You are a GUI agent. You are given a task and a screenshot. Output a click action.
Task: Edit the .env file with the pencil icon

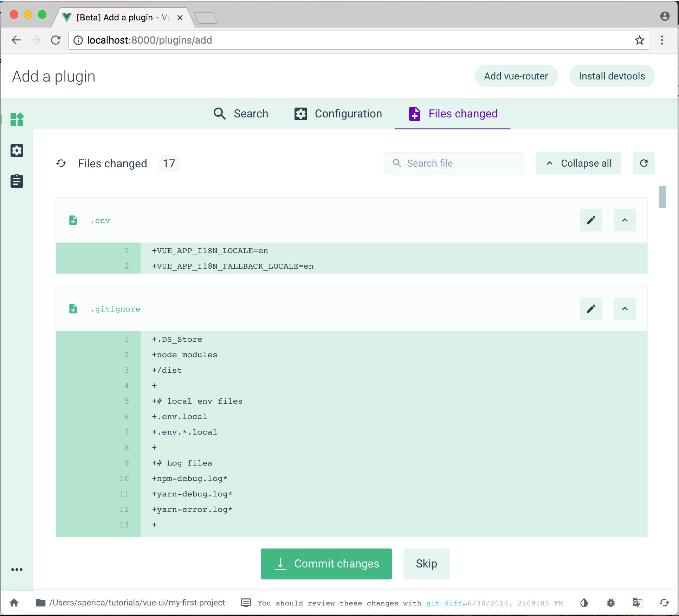[x=591, y=220]
